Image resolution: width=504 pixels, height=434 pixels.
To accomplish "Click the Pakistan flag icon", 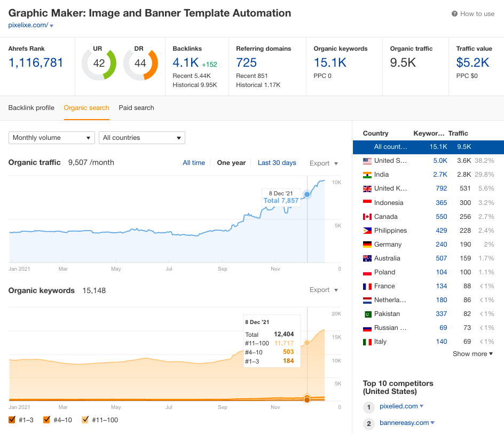I will pyautogui.click(x=367, y=314).
